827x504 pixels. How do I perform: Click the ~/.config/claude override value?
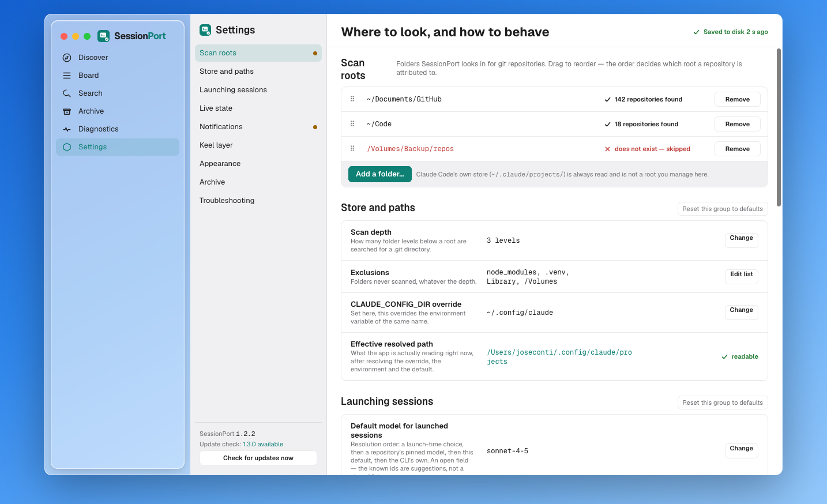520,313
